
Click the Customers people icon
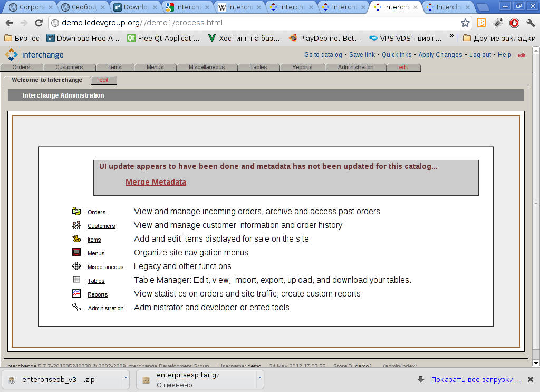(x=76, y=225)
